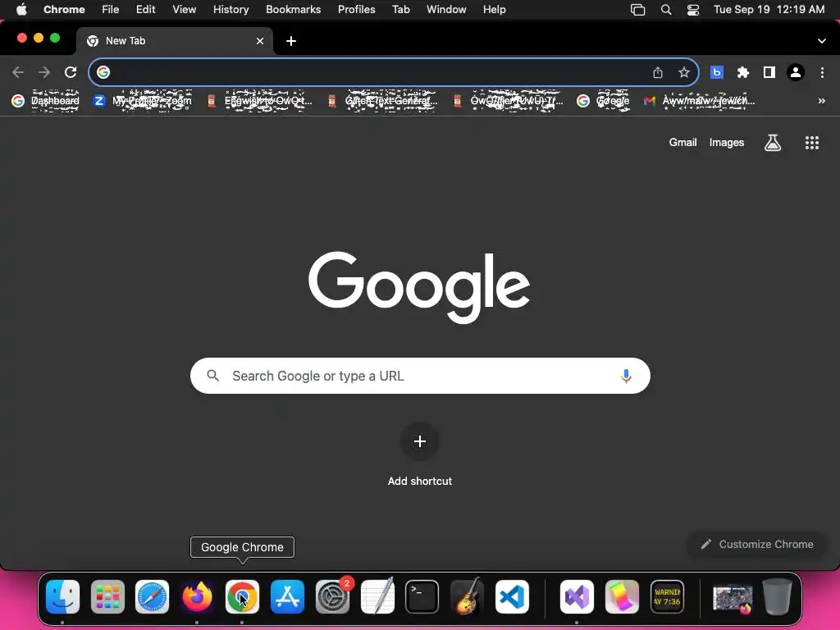840x630 pixels.
Task: Open the Edit menu
Action: tap(145, 10)
